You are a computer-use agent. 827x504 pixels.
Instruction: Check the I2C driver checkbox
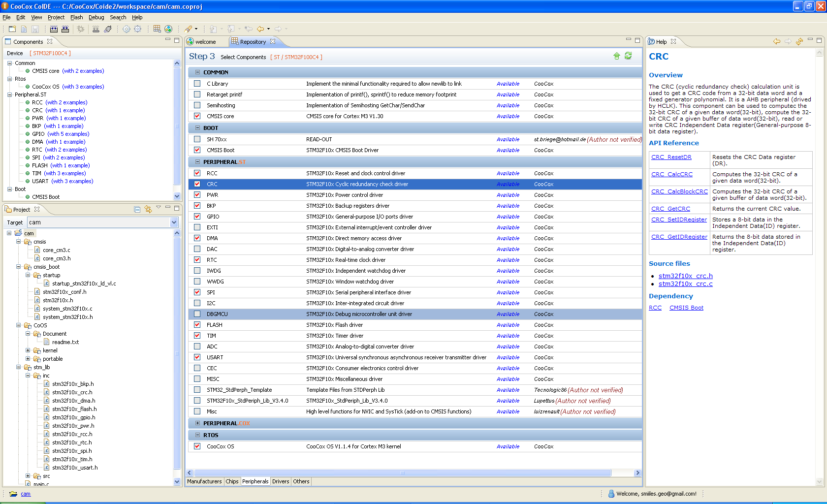pyautogui.click(x=197, y=303)
